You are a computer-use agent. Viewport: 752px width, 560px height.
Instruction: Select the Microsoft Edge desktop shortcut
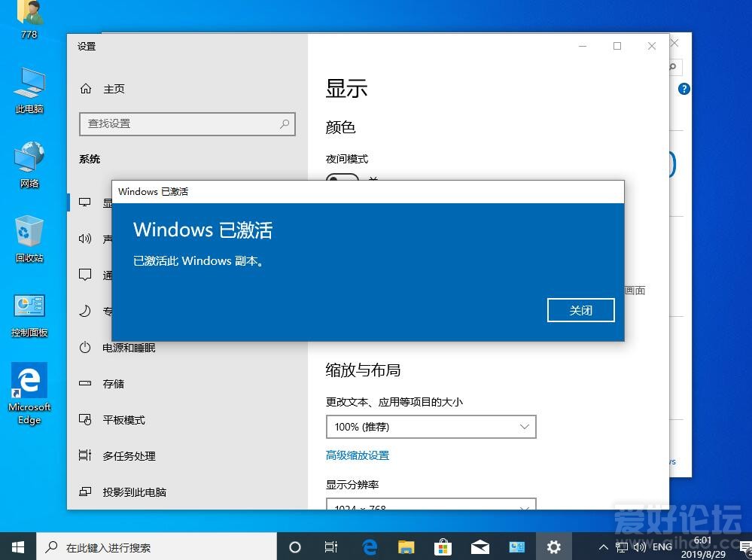29,393
